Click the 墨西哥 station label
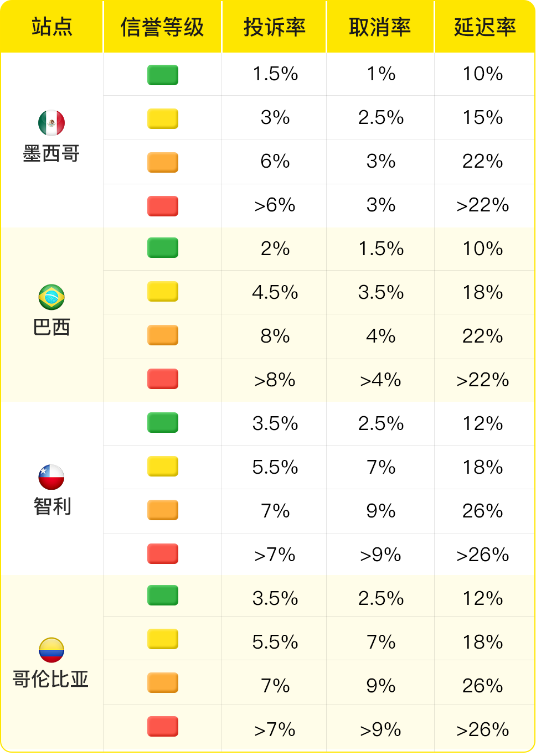This screenshot has height=756, width=536. (51, 153)
